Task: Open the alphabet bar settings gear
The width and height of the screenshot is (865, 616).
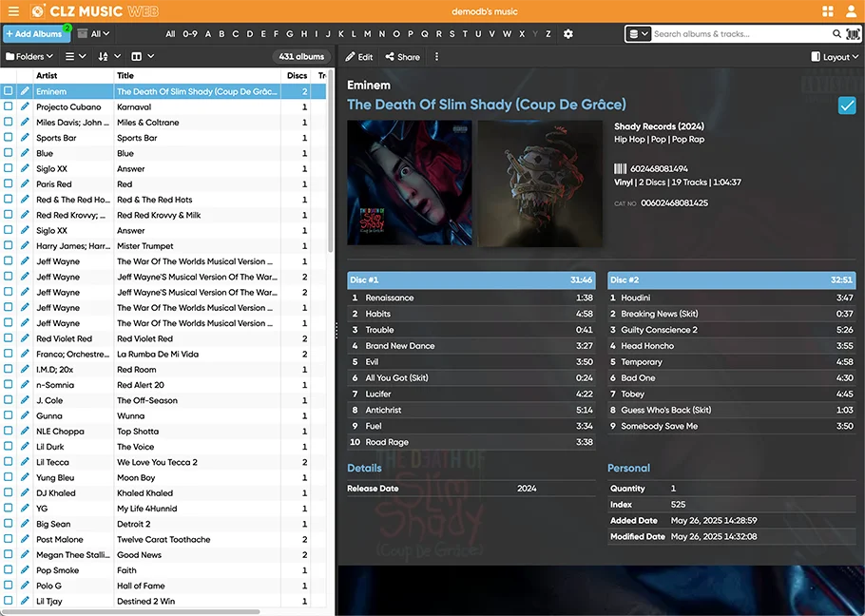Action: [568, 33]
